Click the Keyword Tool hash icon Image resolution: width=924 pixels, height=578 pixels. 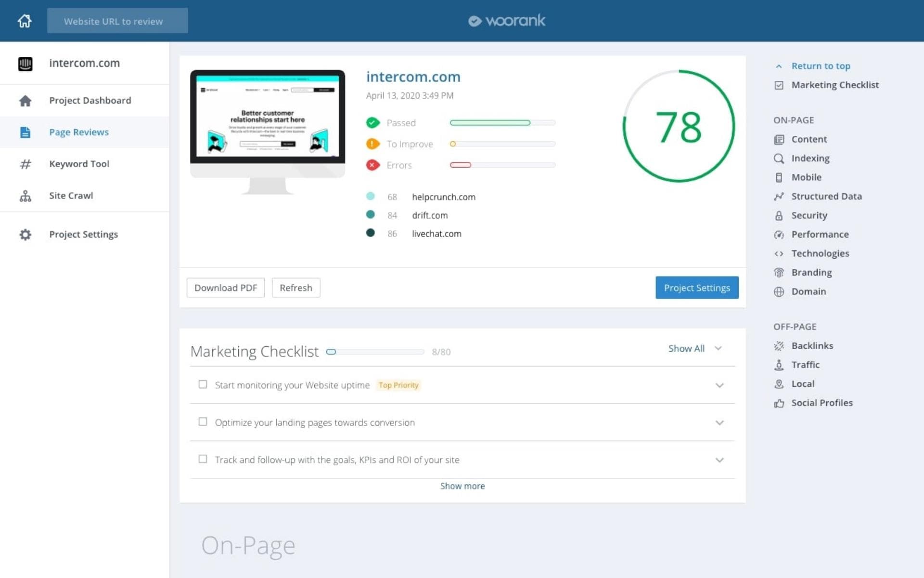coord(25,164)
